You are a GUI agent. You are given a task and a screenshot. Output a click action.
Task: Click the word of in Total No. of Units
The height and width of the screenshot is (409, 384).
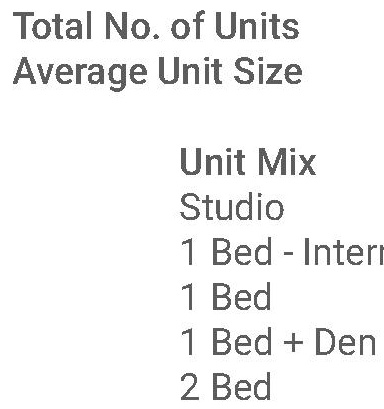click(187, 26)
